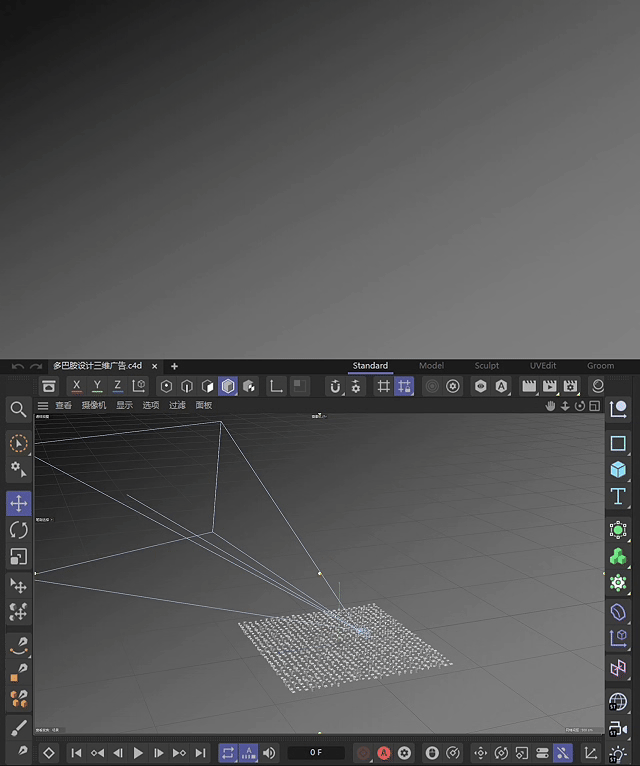
Task: Open the 选项 viewport menu
Action: (150, 405)
